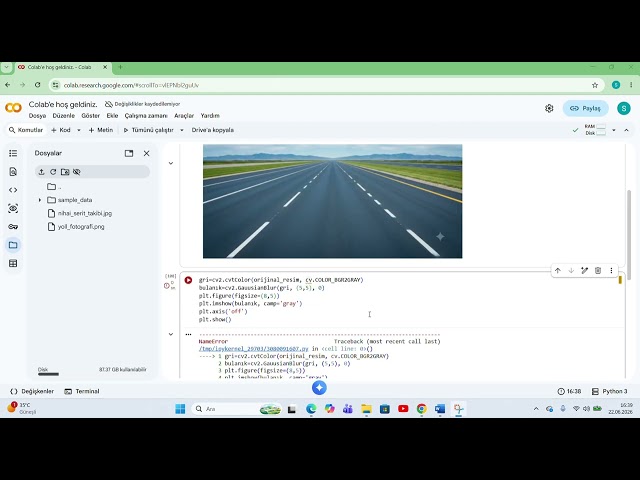Click the cell's AI edit pencil icon

click(584, 270)
